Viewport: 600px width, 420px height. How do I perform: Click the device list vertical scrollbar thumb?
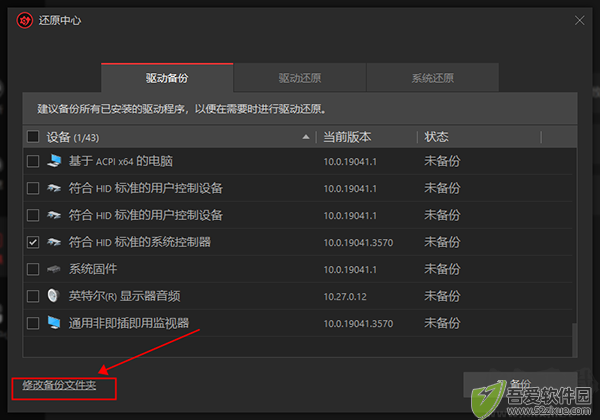point(574,340)
